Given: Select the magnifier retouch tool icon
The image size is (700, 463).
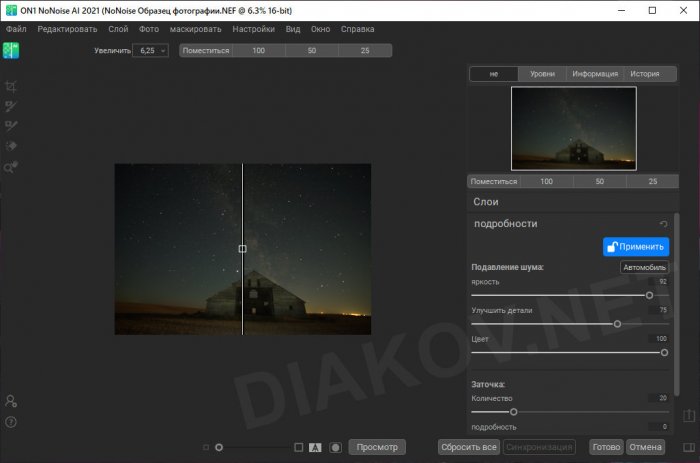Looking at the screenshot, I should [x=11, y=168].
